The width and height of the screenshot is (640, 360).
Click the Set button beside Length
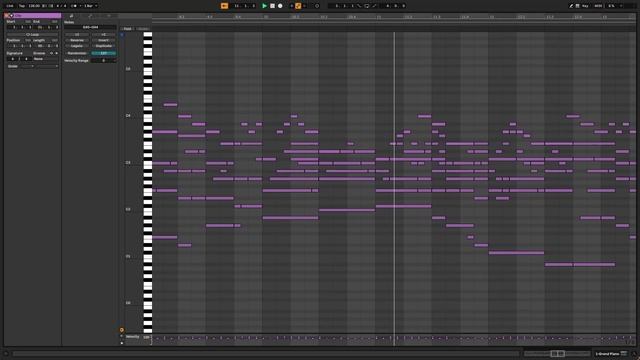pyautogui.click(x=54, y=40)
